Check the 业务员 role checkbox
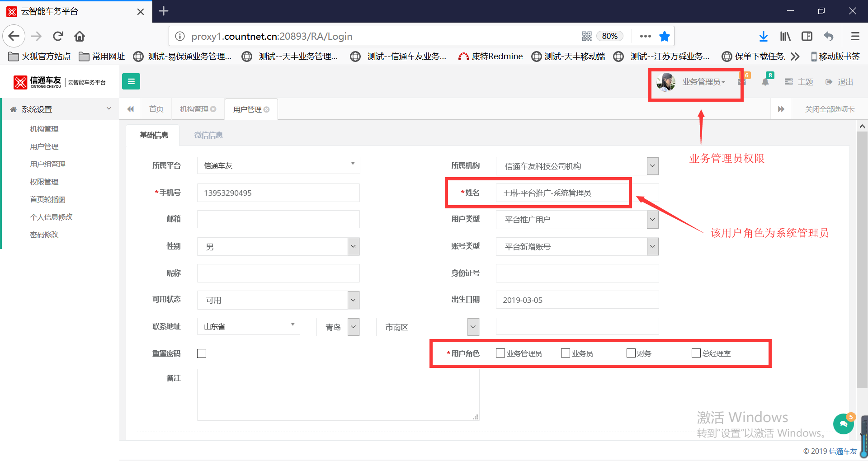868x461 pixels. 566,353
